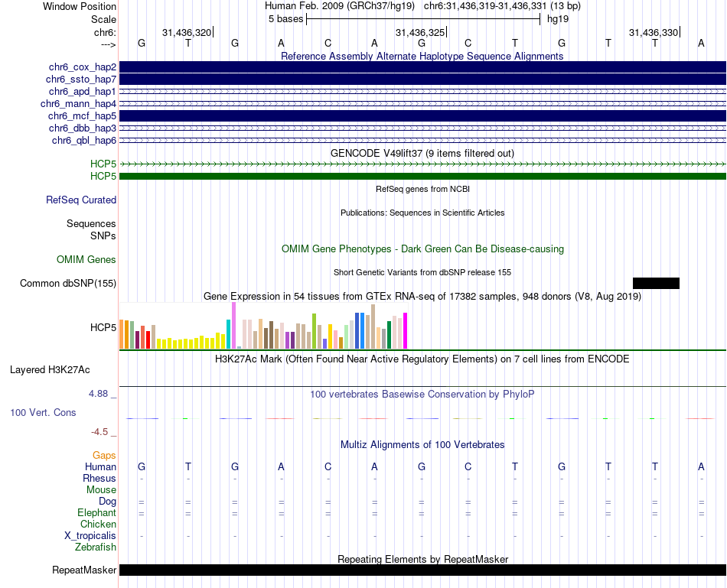727x588 pixels.
Task: Click the chr6_cox_hap2 track label
Action: coord(83,67)
